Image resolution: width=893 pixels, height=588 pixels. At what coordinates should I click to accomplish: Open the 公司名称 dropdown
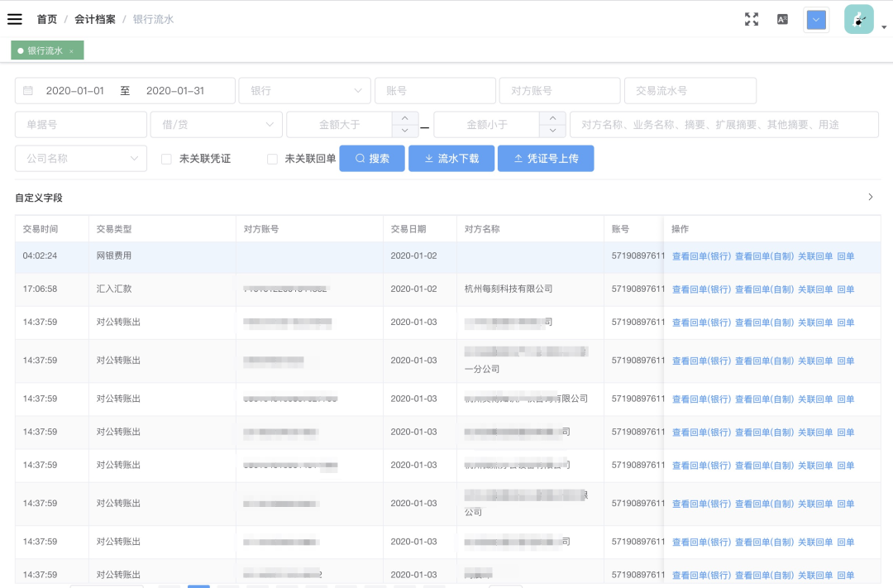pos(80,158)
